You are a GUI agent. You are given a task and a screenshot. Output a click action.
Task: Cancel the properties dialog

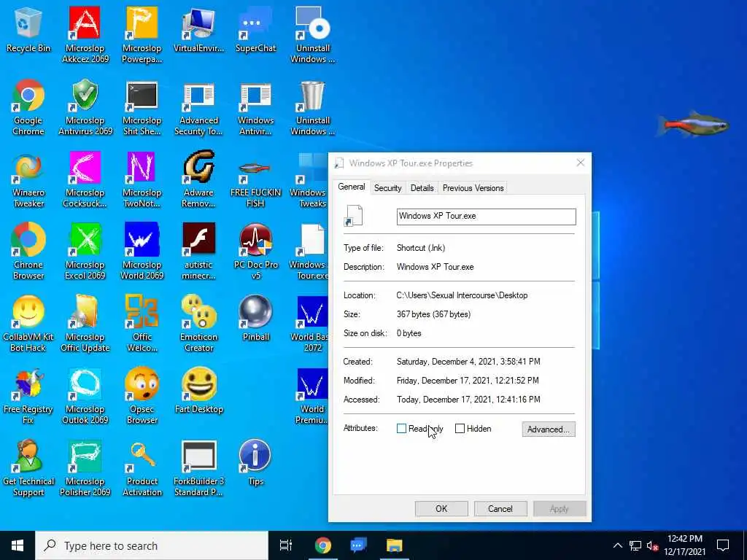click(x=500, y=508)
